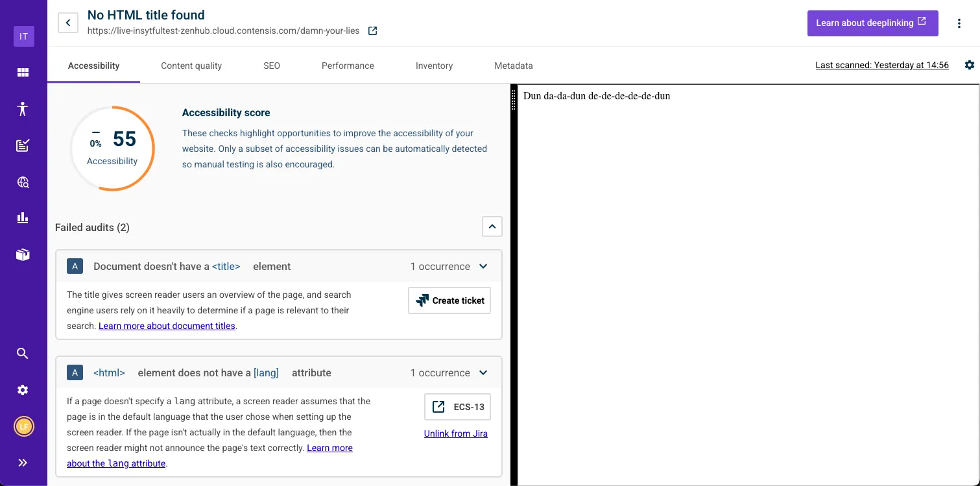980x486 pixels.
Task: Open the page URL external link icon
Action: coord(372,30)
